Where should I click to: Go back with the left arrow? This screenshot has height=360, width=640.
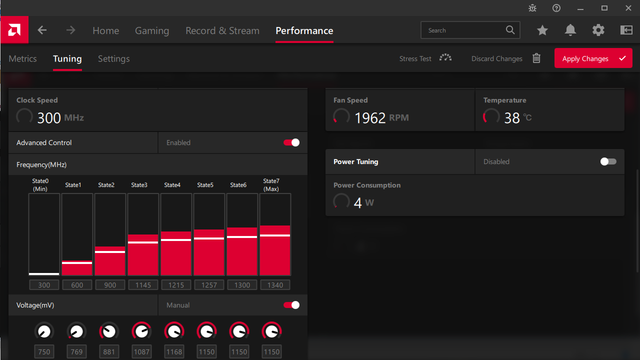42,30
